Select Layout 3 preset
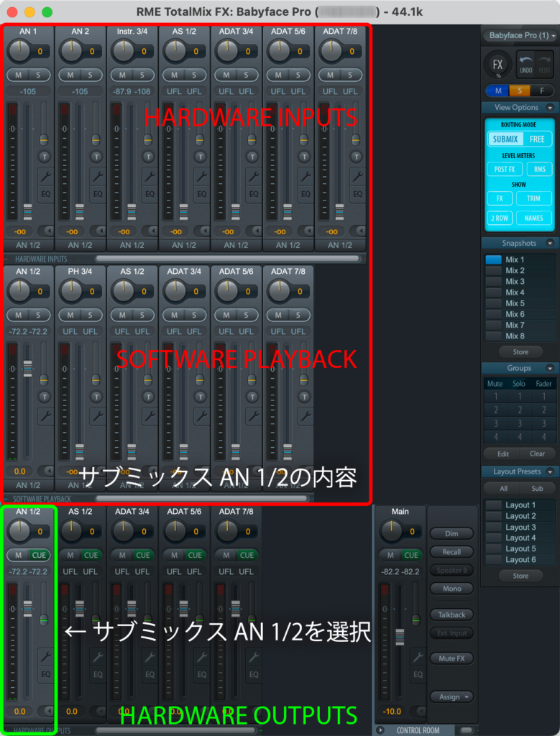The image size is (560, 736). pyautogui.click(x=520, y=527)
